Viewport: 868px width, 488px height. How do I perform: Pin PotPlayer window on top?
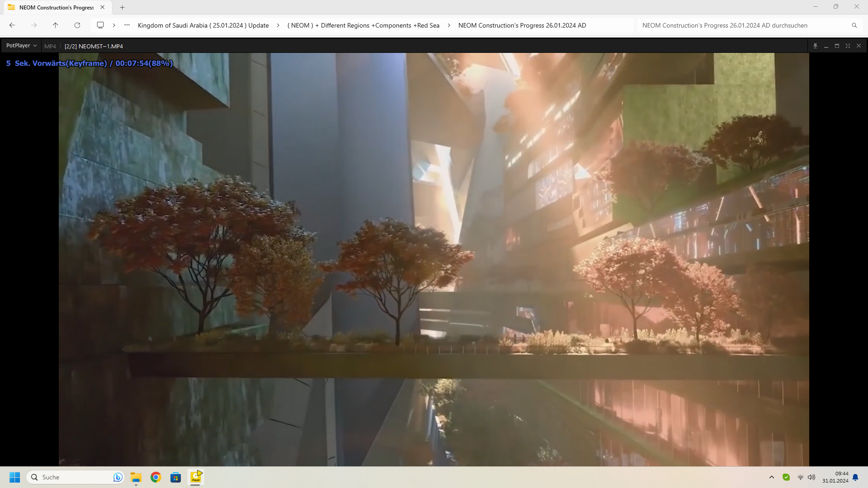[x=815, y=46]
